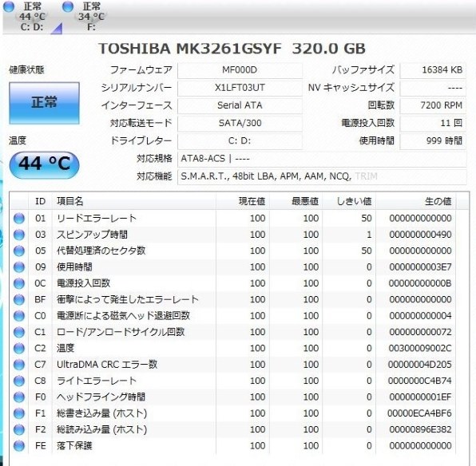Click the 最悪値 column header
The height and width of the screenshot is (466, 476).
[x=296, y=201]
